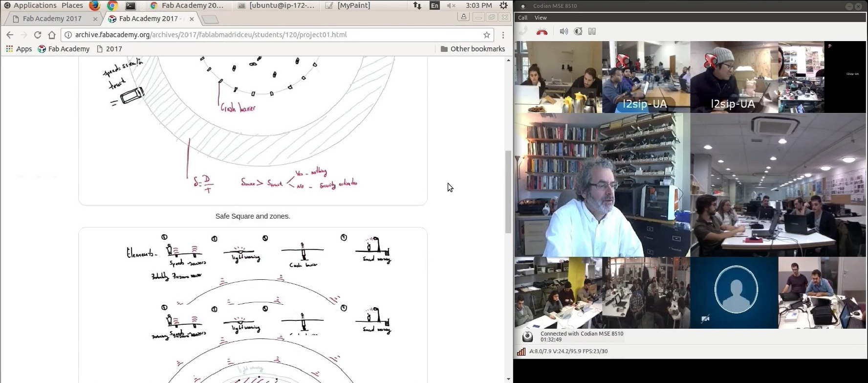Switch to MyPaint window in taskbar

click(x=348, y=5)
